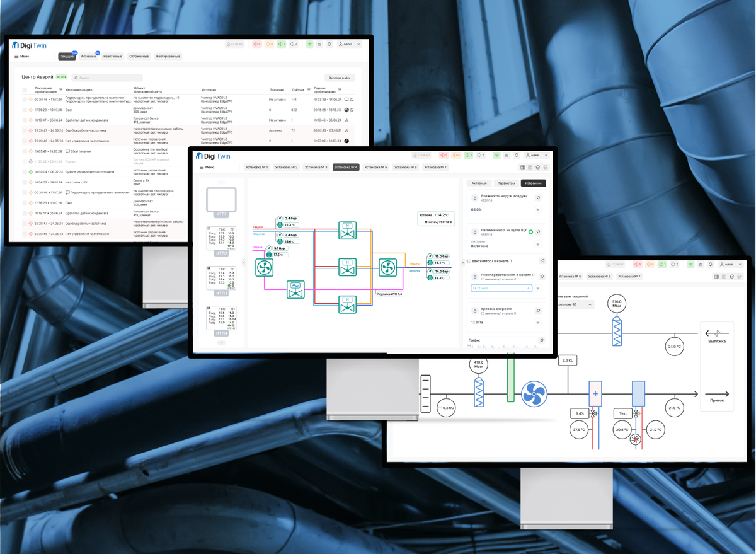Tick the checkbox of the first Нет управления частотником row

coord(25,141)
